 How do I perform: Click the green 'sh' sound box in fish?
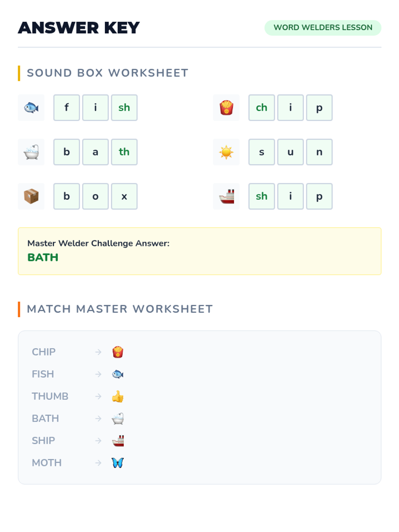coord(124,108)
